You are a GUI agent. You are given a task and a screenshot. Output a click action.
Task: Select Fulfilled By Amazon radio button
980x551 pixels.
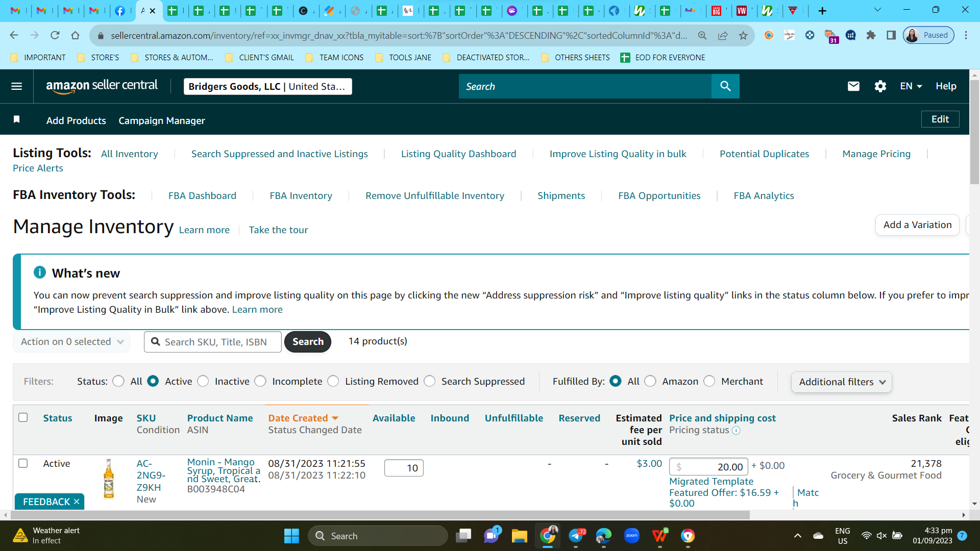point(650,382)
